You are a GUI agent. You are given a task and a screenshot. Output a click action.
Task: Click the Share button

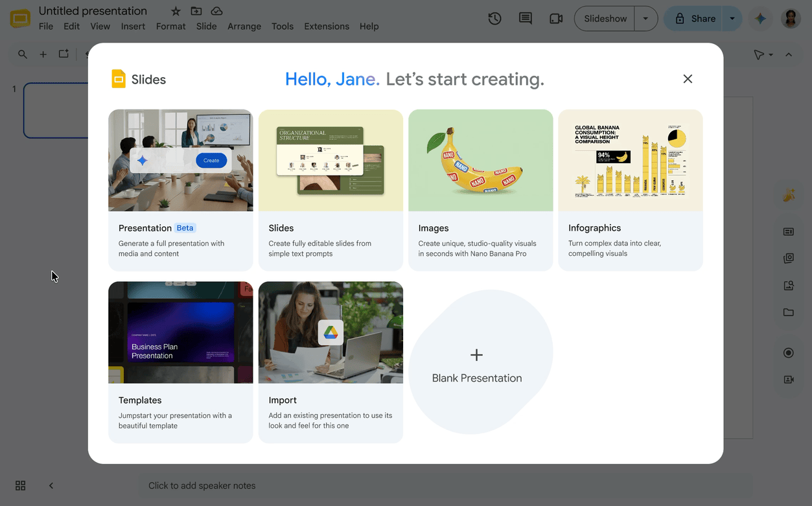pos(693,19)
